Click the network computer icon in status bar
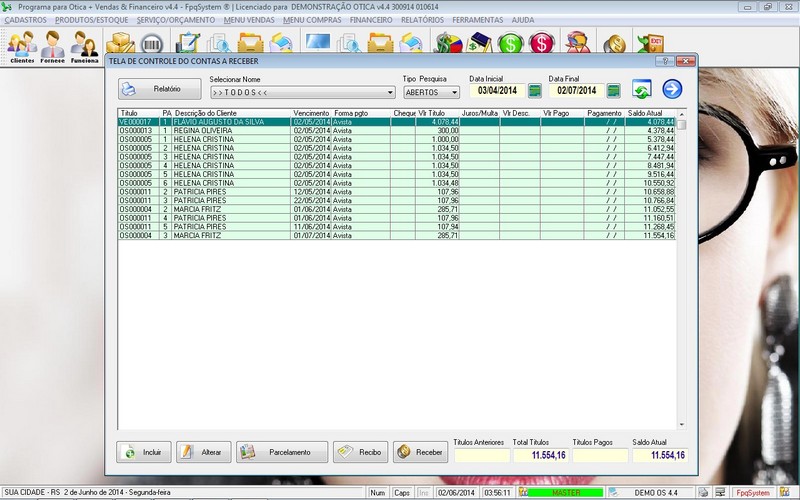Viewport: 800px width, 500px height. coord(720,493)
